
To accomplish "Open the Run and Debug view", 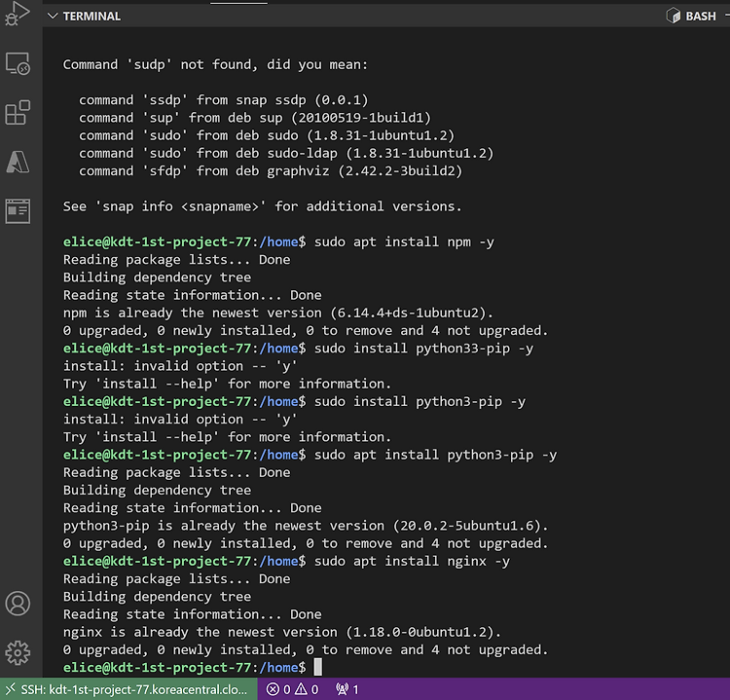I will (x=18, y=14).
